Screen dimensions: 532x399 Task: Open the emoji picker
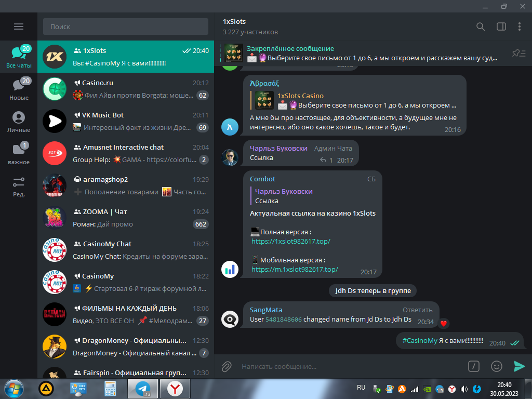(x=496, y=366)
